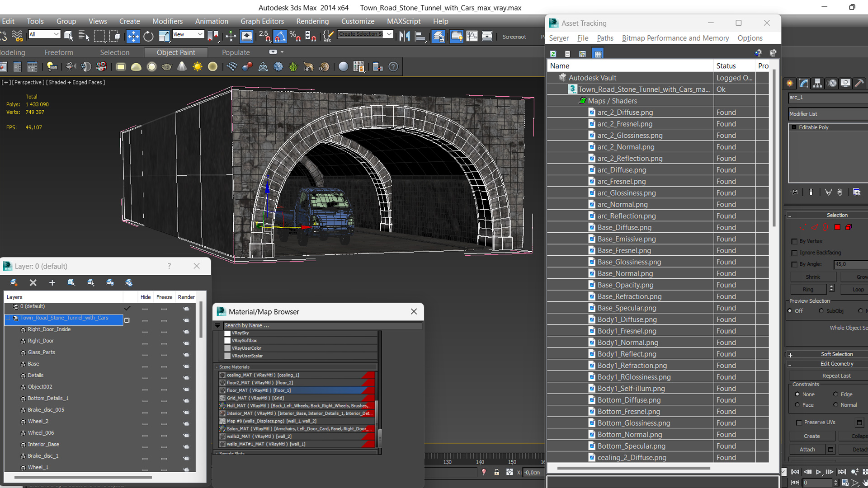Check the Preserve UVs checkbox
Image resolution: width=868 pixels, height=488 pixels.
pyautogui.click(x=799, y=422)
